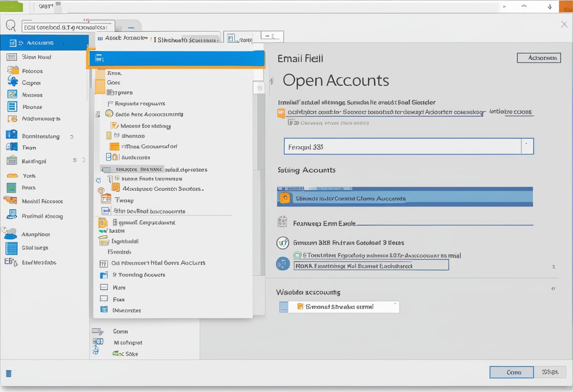Click the outlined button at top right of Email panel
573x392 pixels.
pos(539,58)
